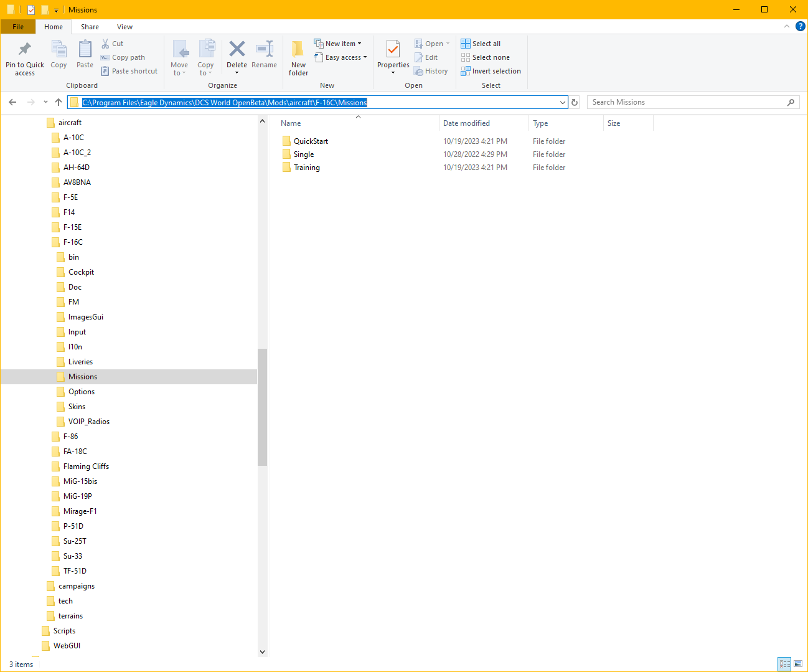808x672 pixels.
Task: Refresh the current folder view
Action: coord(575,102)
